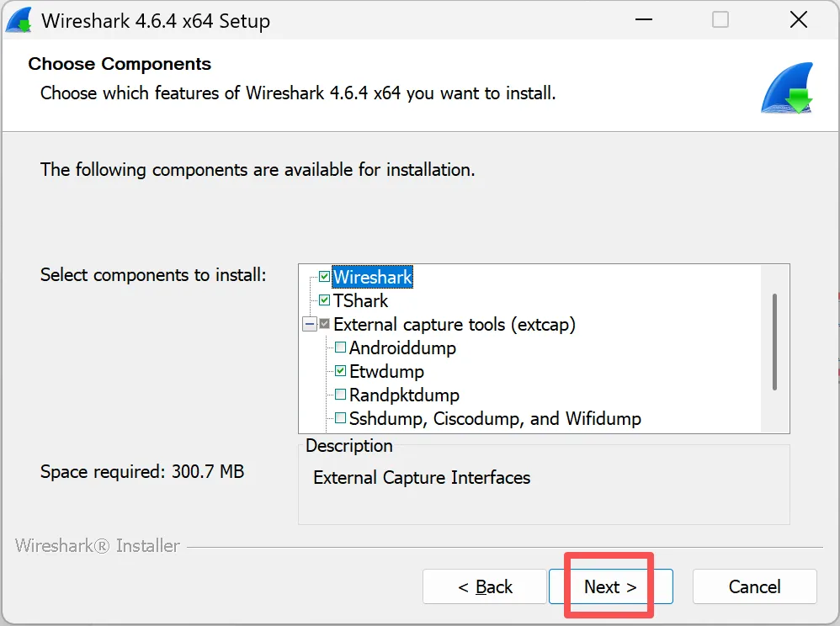840x626 pixels.
Task: Select the Randpktdump tree item label
Action: click(x=404, y=395)
